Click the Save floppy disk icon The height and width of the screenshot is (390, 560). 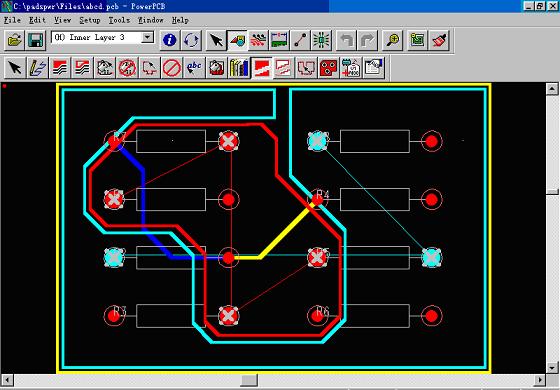(35, 40)
